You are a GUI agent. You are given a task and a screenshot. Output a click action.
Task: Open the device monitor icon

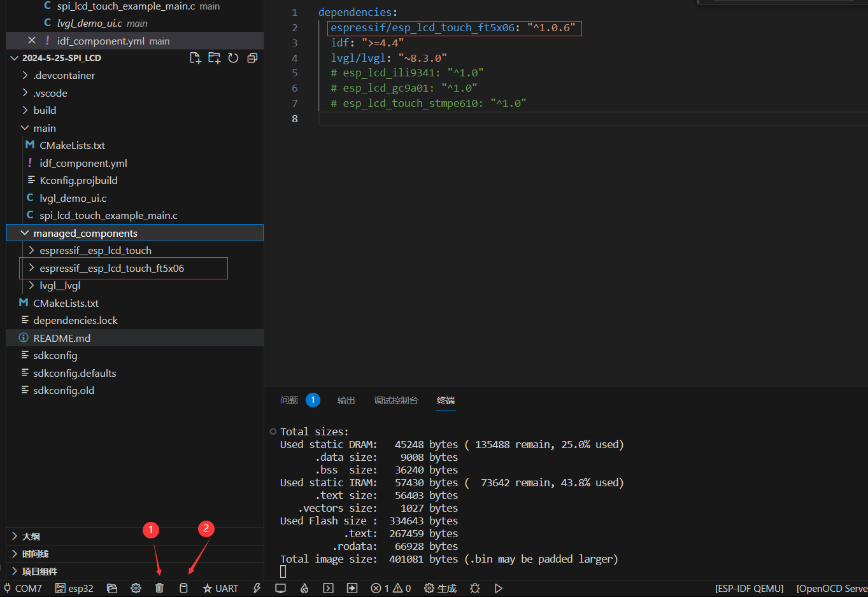point(280,588)
